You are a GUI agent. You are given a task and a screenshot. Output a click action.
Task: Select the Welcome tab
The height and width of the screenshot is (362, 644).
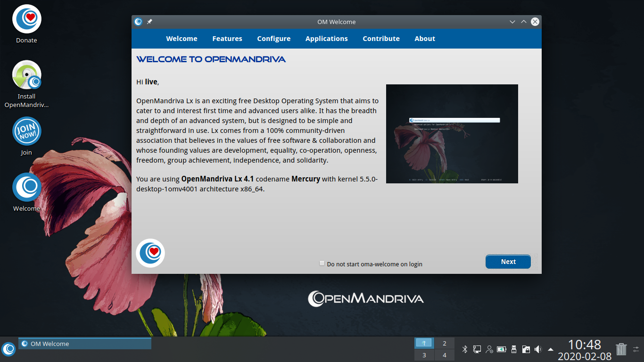182,39
